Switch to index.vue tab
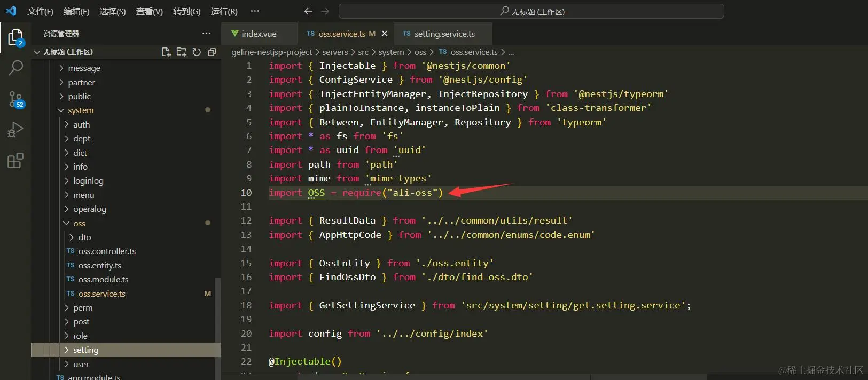The width and height of the screenshot is (868, 380). [x=260, y=34]
